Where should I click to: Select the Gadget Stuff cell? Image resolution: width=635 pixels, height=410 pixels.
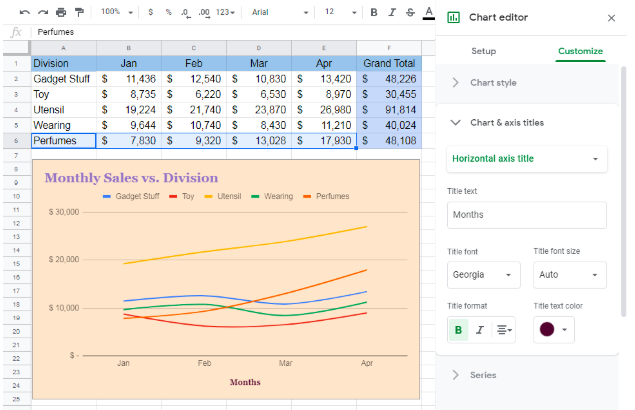(64, 79)
